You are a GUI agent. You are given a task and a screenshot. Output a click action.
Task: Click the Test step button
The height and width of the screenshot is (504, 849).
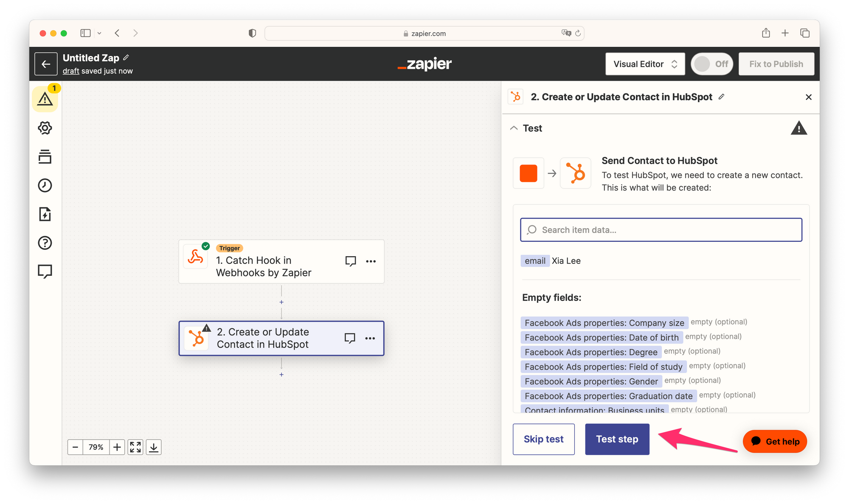[617, 439]
